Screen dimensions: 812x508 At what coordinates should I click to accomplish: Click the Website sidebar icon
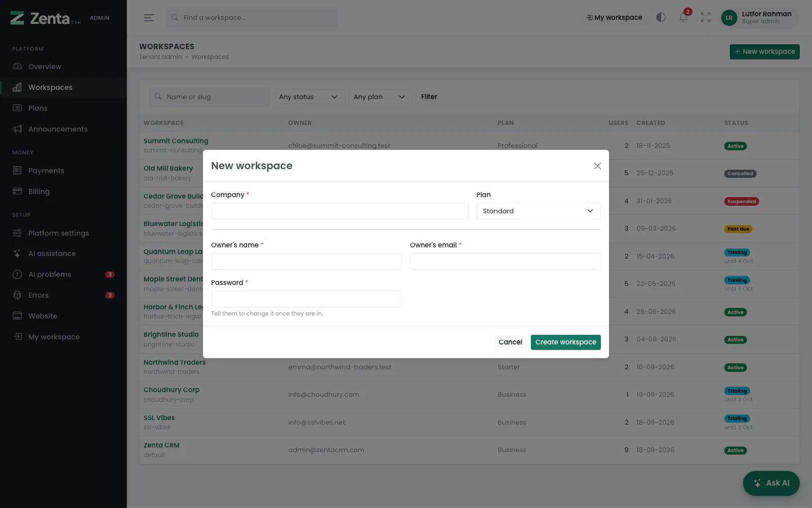pyautogui.click(x=17, y=316)
